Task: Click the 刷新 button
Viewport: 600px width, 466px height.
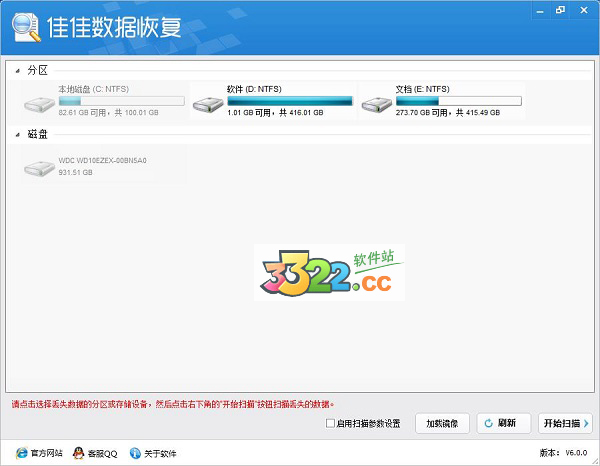Action: coord(504,423)
